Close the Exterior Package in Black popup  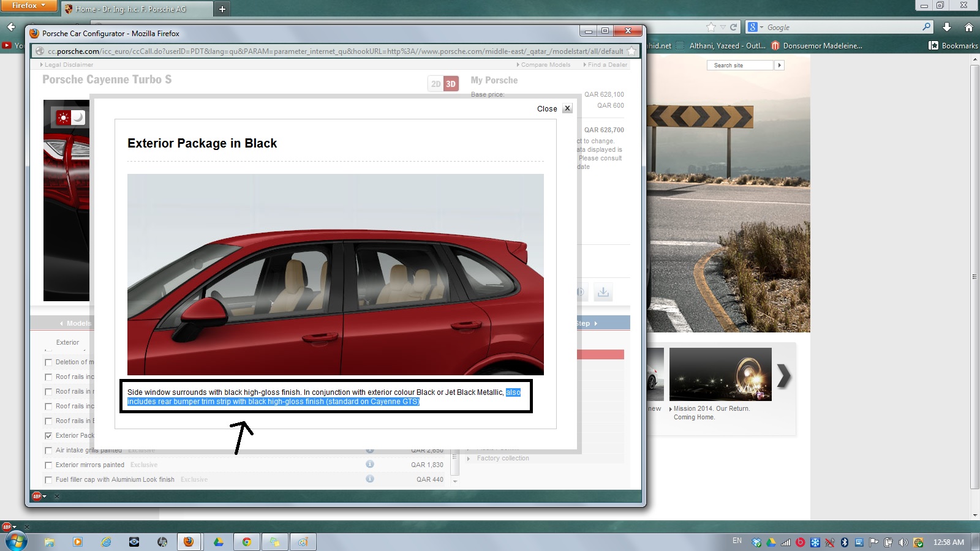[x=567, y=108]
